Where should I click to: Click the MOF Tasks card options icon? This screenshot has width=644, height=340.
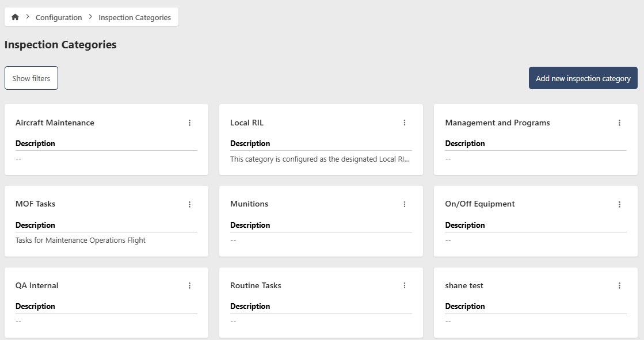tap(190, 204)
